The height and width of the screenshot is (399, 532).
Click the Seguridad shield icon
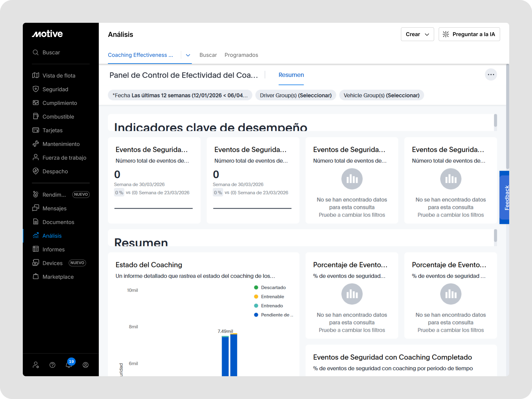(36, 89)
